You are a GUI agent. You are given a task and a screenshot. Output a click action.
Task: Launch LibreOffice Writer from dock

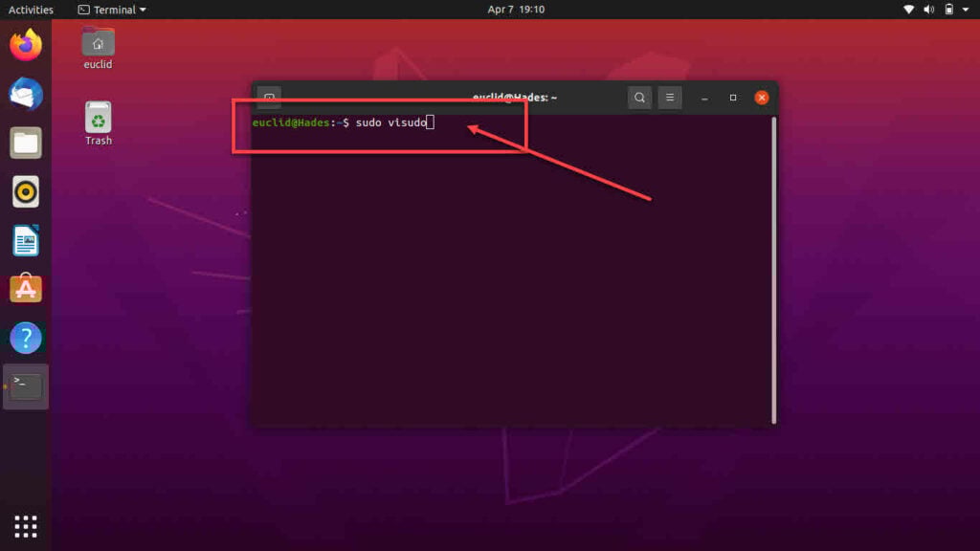click(x=26, y=240)
